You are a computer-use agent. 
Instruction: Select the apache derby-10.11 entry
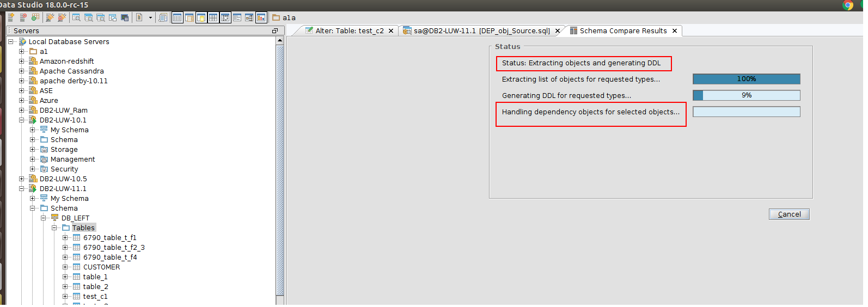74,81
